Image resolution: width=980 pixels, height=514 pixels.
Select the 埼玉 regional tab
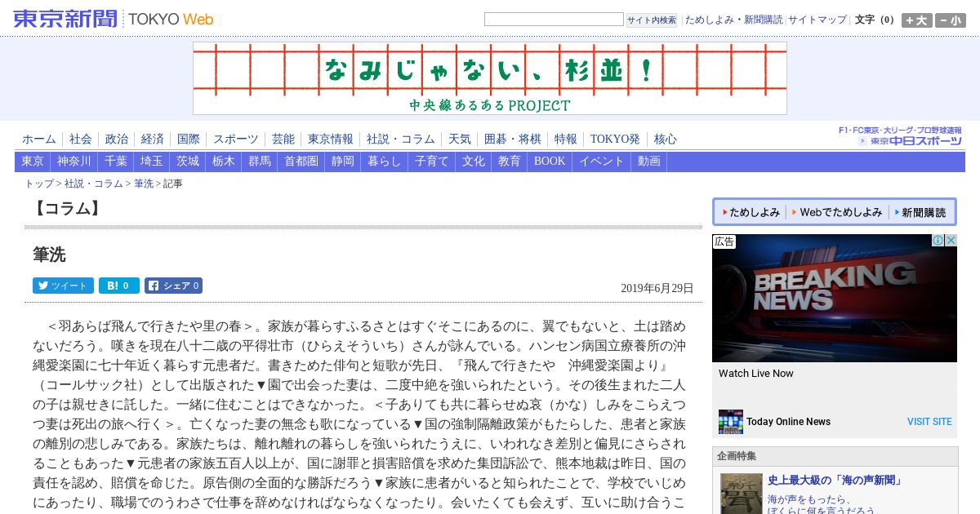tap(152, 162)
